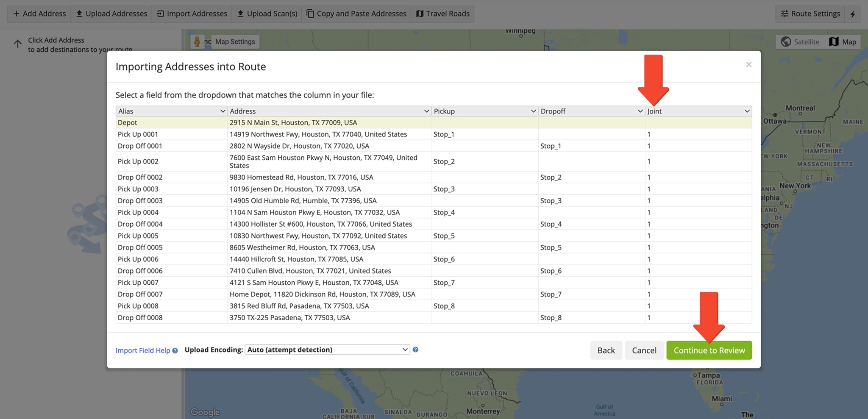
Task: Click the Copy and Paste Addresses icon
Action: click(309, 14)
